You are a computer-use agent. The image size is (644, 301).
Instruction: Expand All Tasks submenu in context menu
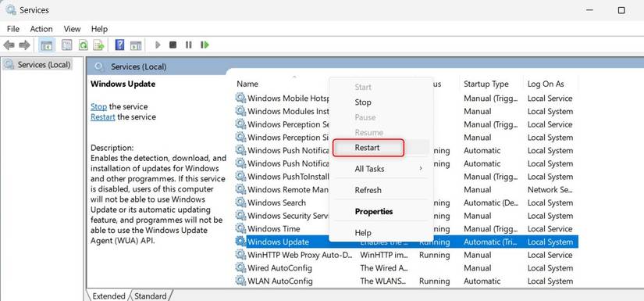(381, 169)
